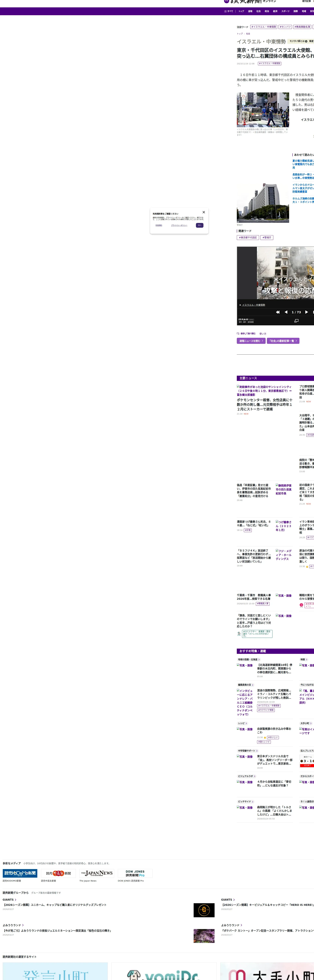Open 森岡隆三が明かした「トルシエ」 article
This screenshot has width=314, height=980.
point(275,811)
